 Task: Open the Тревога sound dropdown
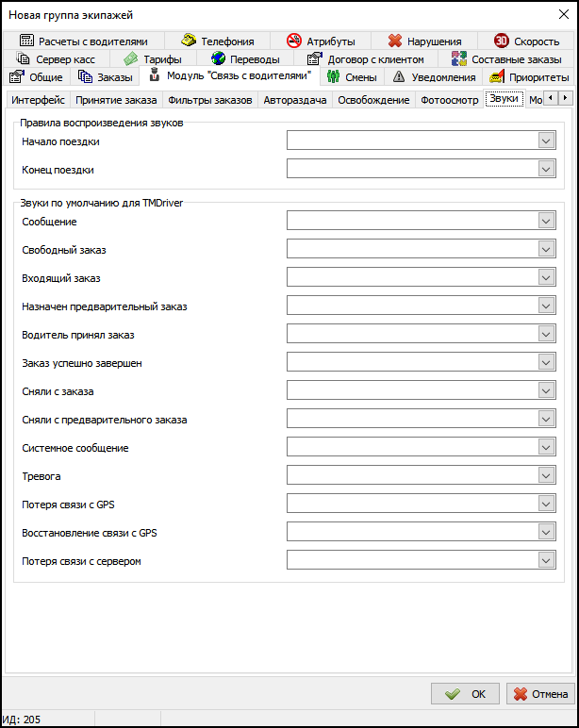click(x=546, y=475)
